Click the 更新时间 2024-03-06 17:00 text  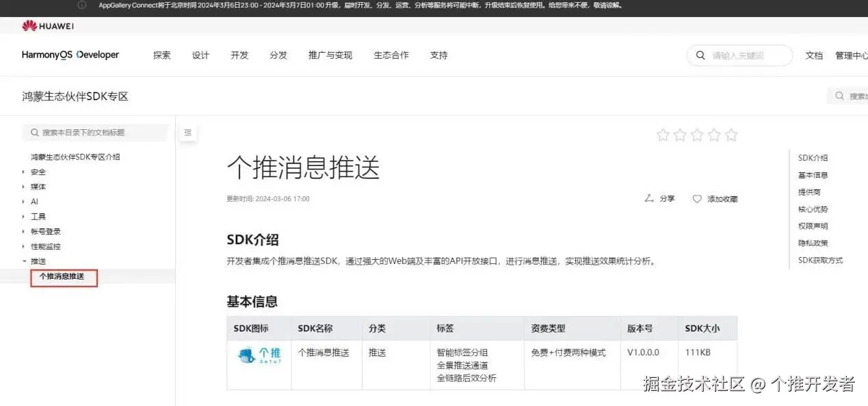[268, 199]
